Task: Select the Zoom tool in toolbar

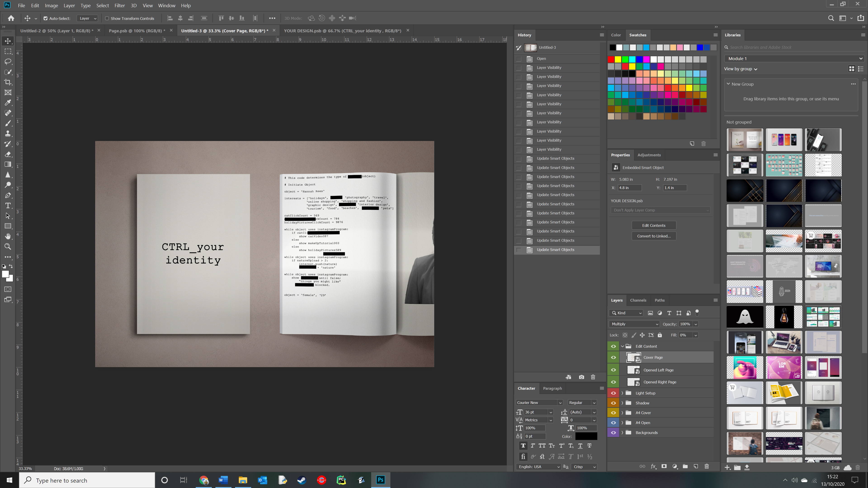Action: click(8, 246)
